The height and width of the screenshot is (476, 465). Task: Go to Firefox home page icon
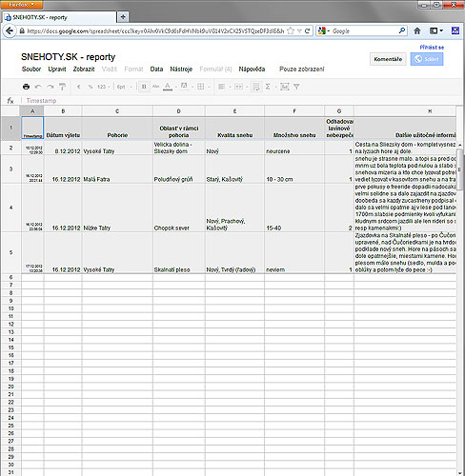pyautogui.click(x=417, y=30)
